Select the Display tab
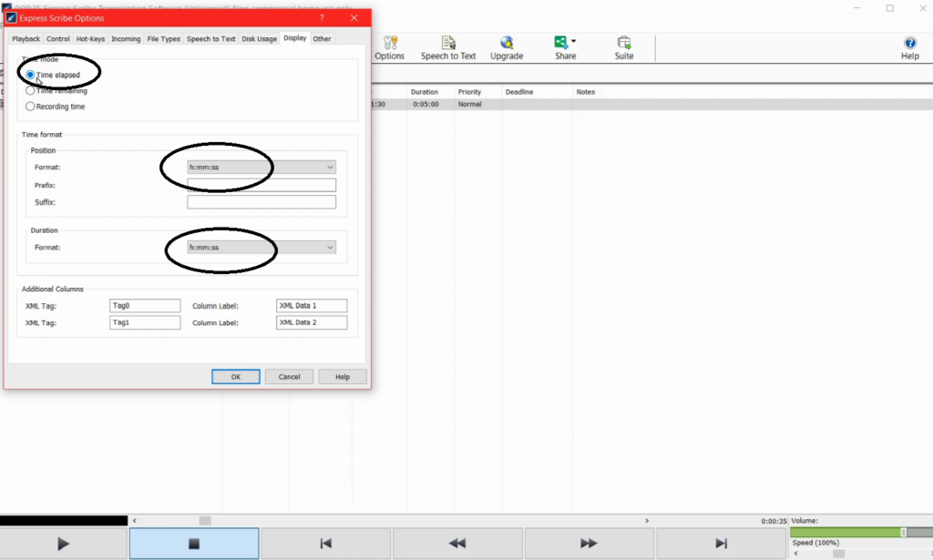Image resolution: width=933 pixels, height=560 pixels. (295, 37)
